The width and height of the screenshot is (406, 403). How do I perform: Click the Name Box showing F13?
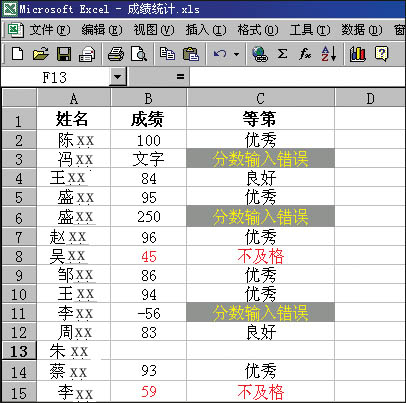[x=55, y=77]
